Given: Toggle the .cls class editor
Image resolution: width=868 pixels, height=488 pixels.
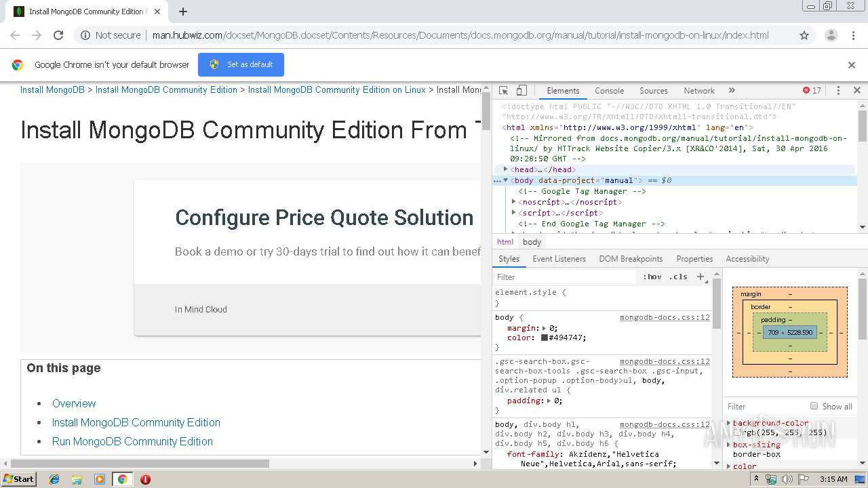Looking at the screenshot, I should [678, 277].
